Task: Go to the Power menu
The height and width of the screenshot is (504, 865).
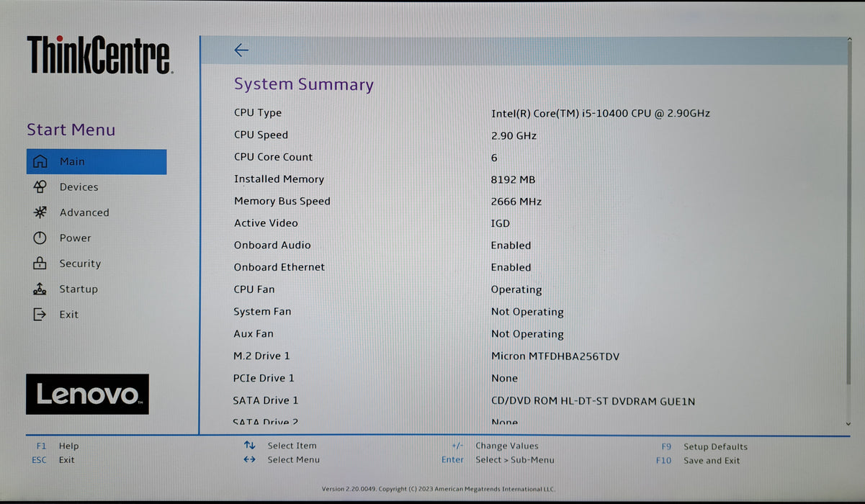Action: [x=75, y=238]
